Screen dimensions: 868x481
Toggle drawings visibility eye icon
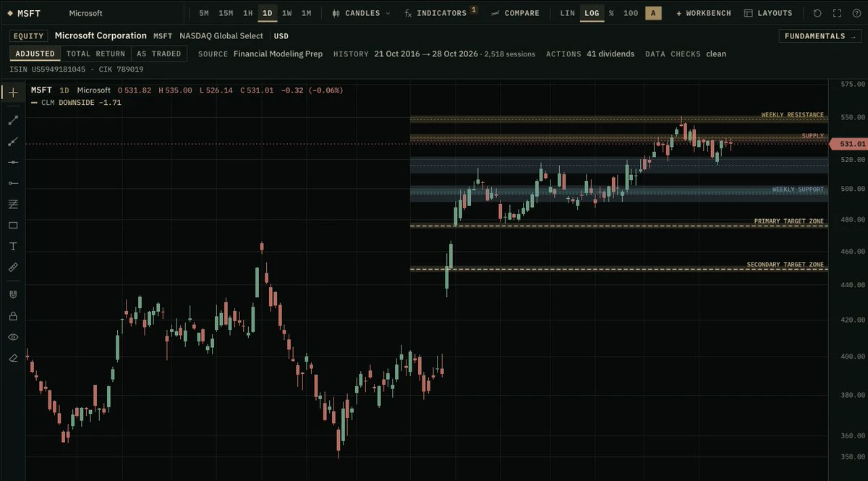[x=13, y=336]
